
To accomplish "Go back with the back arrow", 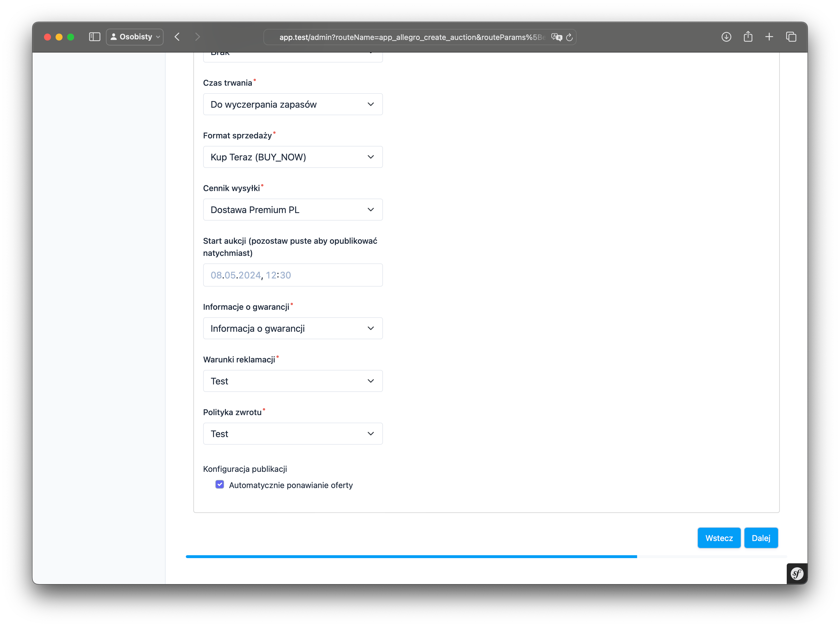I will (177, 37).
